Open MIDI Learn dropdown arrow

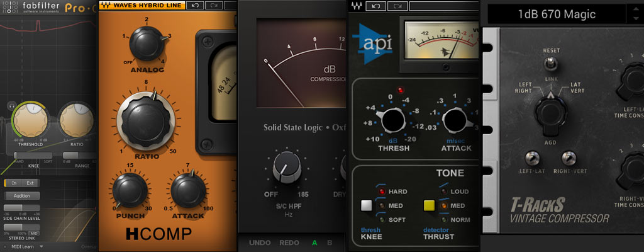coord(41,247)
